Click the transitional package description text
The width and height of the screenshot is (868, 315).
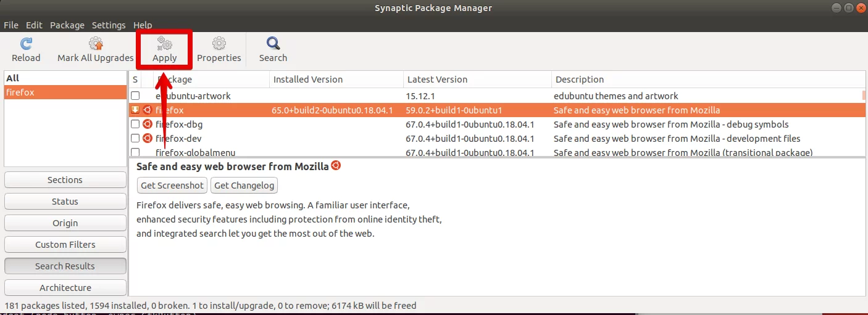[x=683, y=152]
